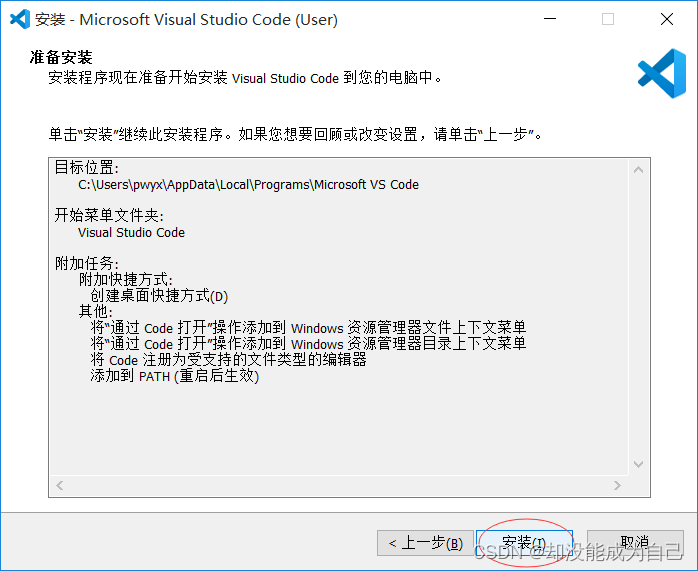This screenshot has height=571, width=698.
Task: Minimize the installer window
Action: [x=550, y=19]
